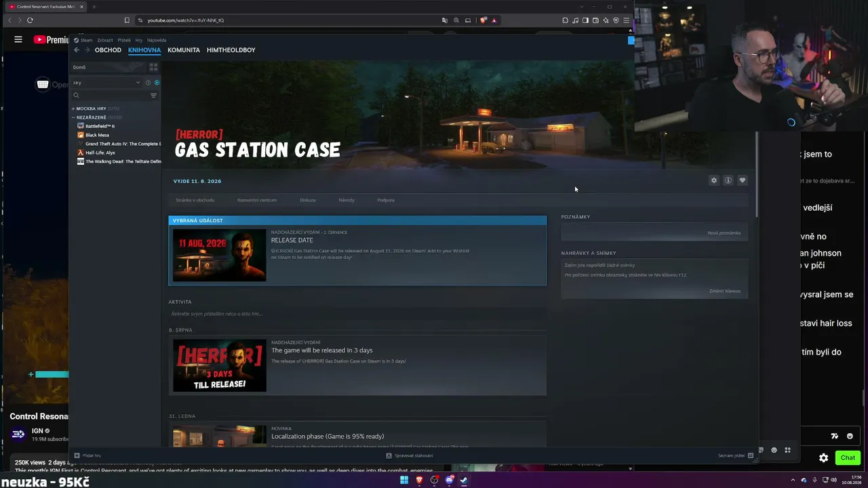This screenshot has height=488, width=868.
Task: Go to Domů library home
Action: point(108,67)
